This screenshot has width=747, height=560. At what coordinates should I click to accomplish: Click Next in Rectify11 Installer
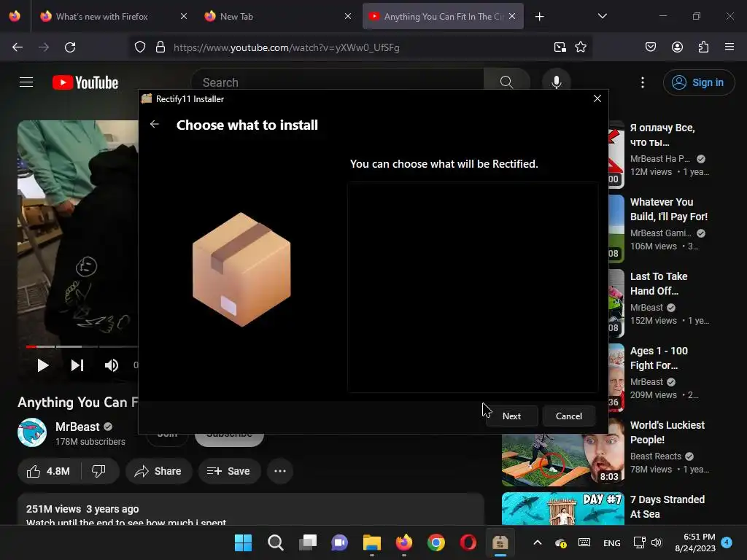[511, 416]
